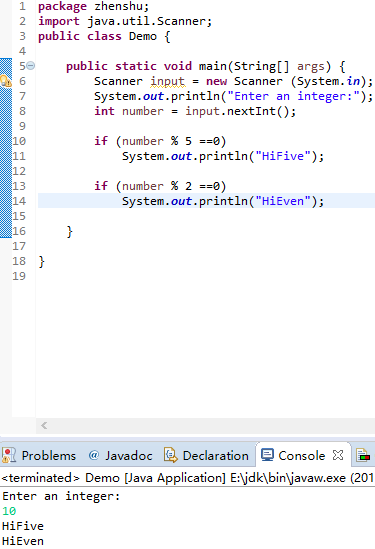Click the Javadoc @ icon
Screen dimensions: 375x549
coord(94,455)
